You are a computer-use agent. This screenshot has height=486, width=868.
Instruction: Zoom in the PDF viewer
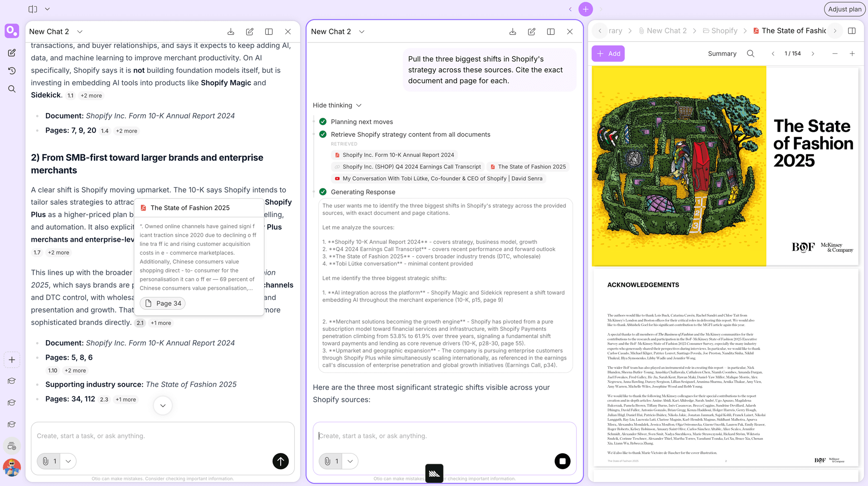click(x=852, y=53)
